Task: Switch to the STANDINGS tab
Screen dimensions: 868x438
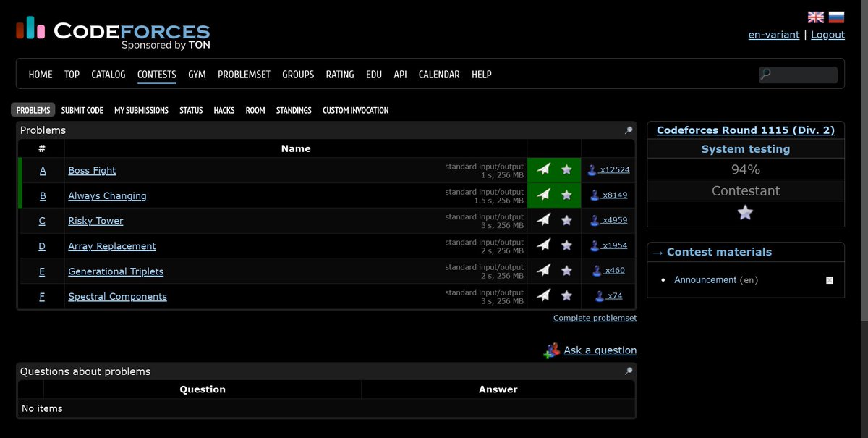Action: [294, 110]
